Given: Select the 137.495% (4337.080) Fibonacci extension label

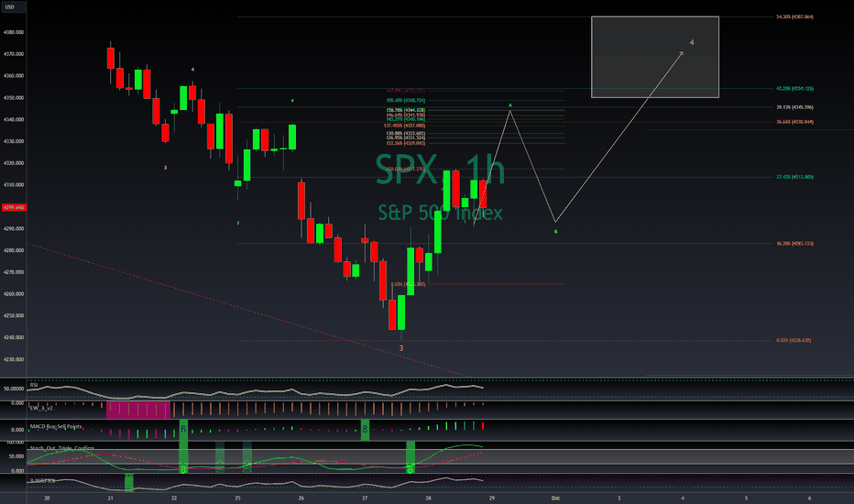Looking at the screenshot, I should 404,126.
